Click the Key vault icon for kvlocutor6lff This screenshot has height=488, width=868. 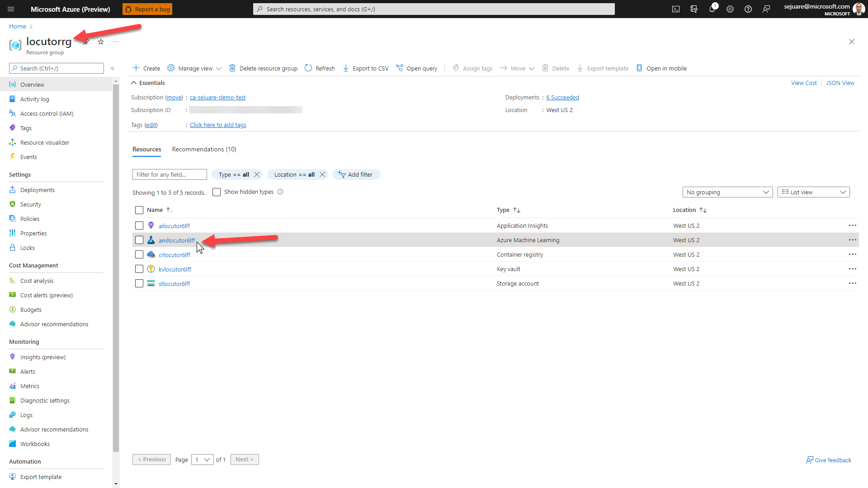(151, 269)
